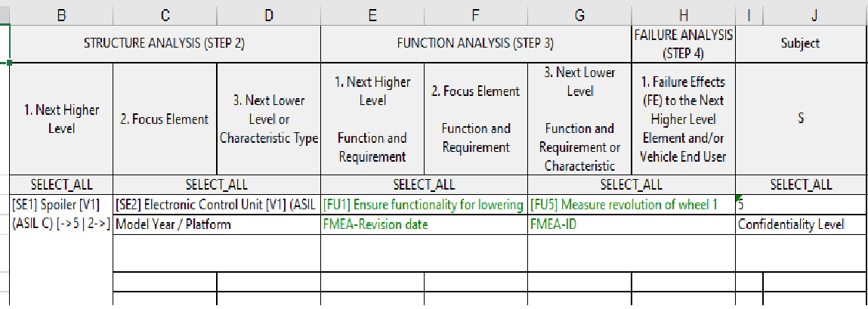This screenshot has width=868, height=309.
Task: Select column E header
Action: coord(372,16)
